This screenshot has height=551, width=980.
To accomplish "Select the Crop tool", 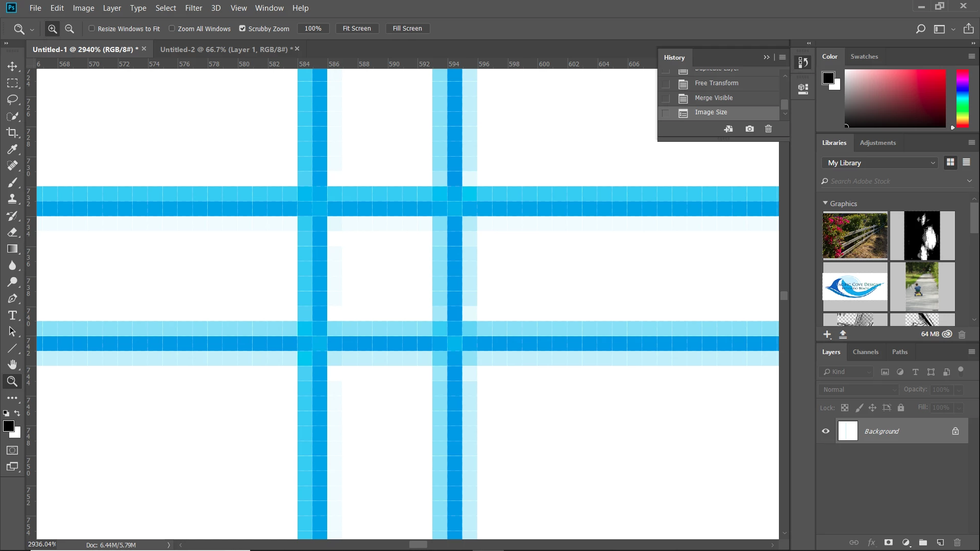I will click(12, 133).
